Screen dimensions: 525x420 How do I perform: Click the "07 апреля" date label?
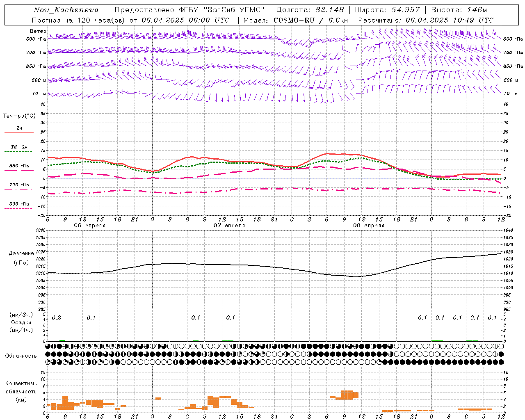tap(229, 226)
